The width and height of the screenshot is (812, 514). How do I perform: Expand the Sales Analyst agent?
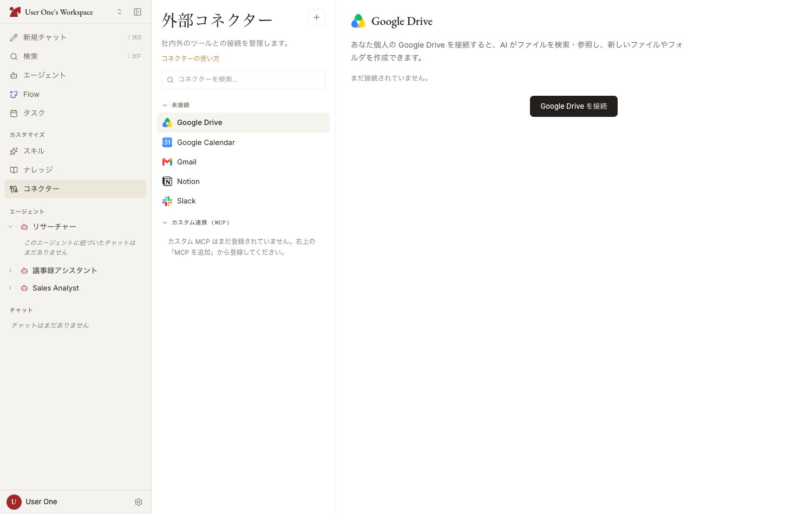pos(10,288)
